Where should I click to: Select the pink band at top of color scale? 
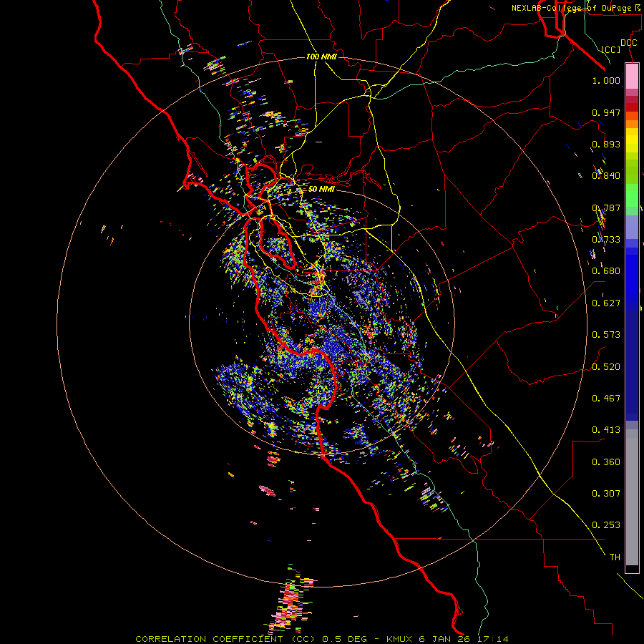pos(632,75)
